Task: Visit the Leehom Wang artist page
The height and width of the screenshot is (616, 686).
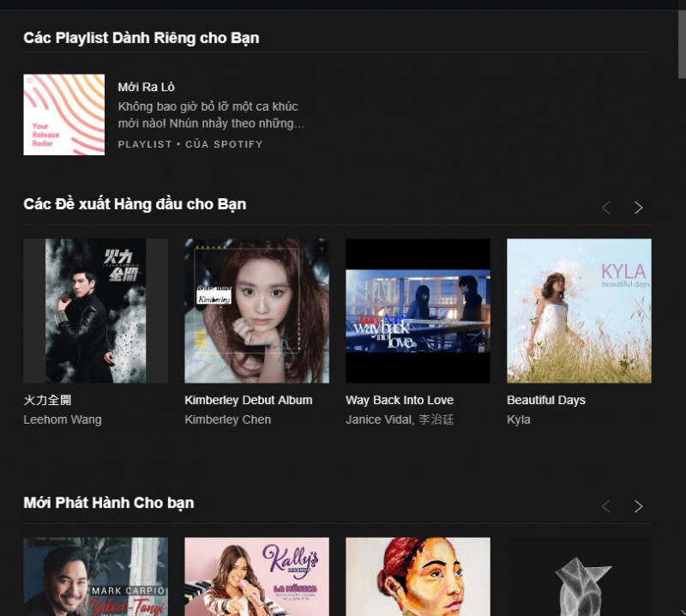Action: click(x=63, y=420)
